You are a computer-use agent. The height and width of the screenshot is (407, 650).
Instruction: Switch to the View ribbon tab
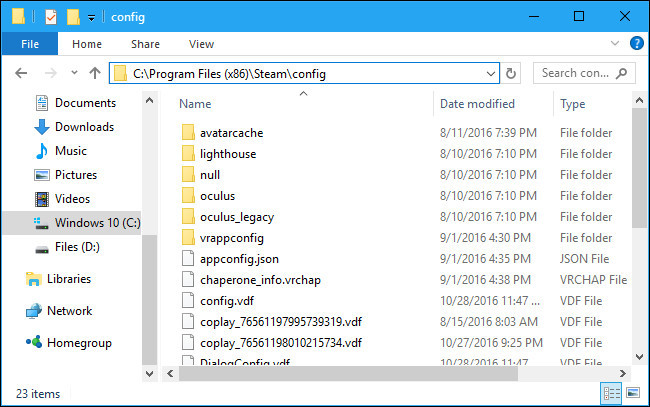click(201, 44)
